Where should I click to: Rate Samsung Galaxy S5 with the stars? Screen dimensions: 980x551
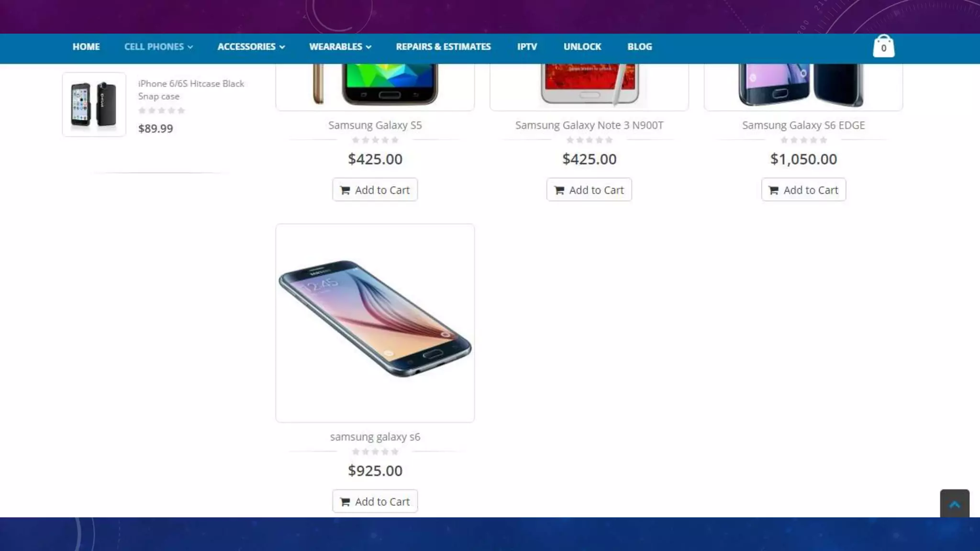[375, 140]
